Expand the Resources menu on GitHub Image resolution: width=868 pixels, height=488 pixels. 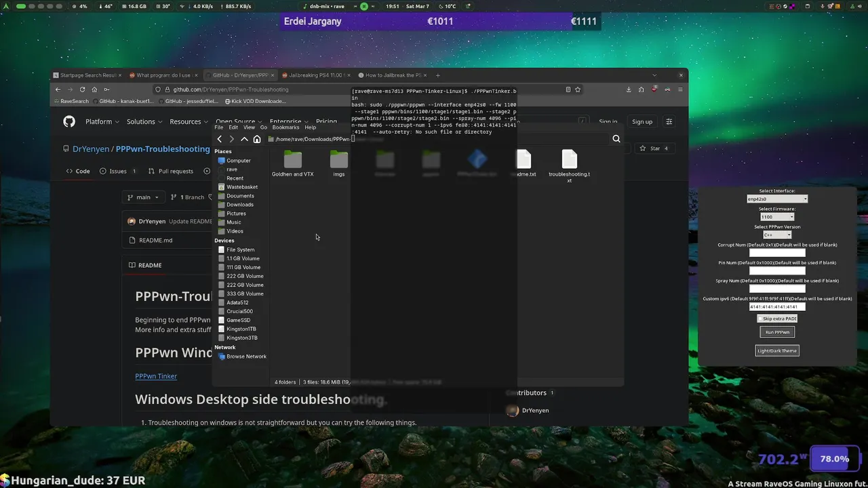point(189,121)
